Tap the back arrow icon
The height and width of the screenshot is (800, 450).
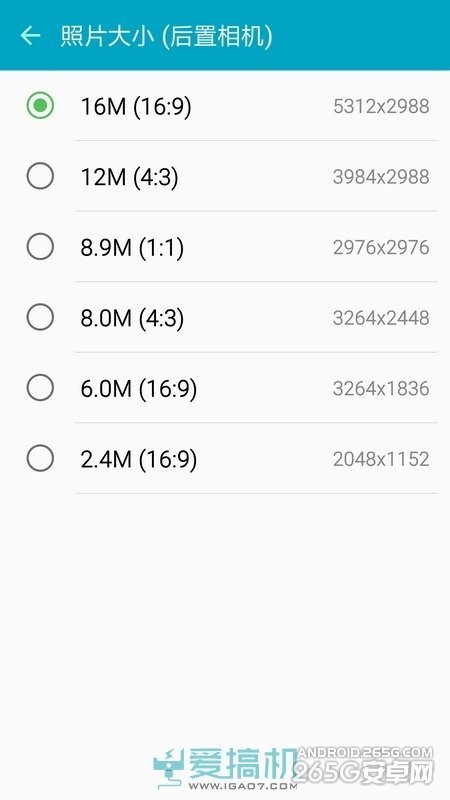click(x=30, y=35)
